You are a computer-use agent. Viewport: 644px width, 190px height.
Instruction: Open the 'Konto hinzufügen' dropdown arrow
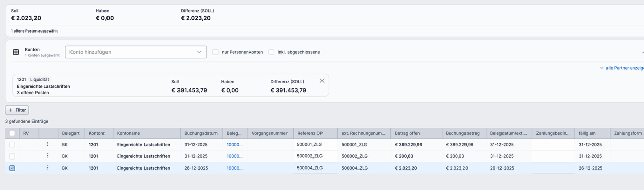(199, 52)
